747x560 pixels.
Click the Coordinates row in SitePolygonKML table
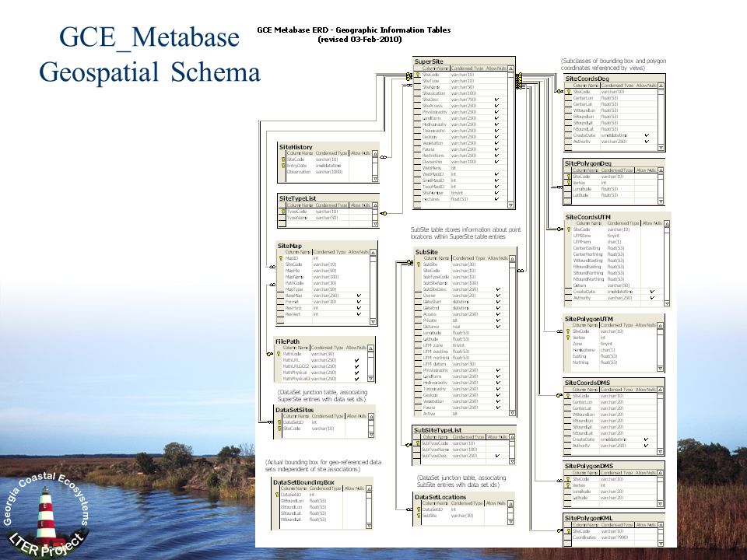click(x=610, y=537)
